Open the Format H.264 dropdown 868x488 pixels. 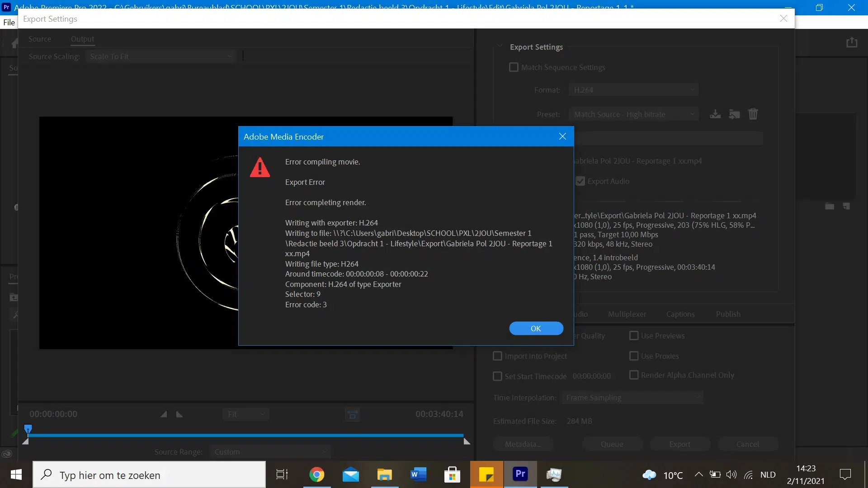pyautogui.click(x=633, y=90)
